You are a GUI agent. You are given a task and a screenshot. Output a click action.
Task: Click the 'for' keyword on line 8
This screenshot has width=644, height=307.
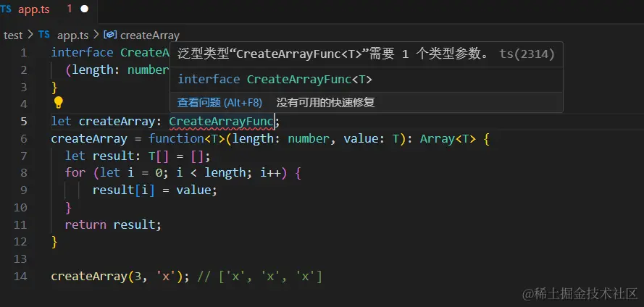click(75, 173)
